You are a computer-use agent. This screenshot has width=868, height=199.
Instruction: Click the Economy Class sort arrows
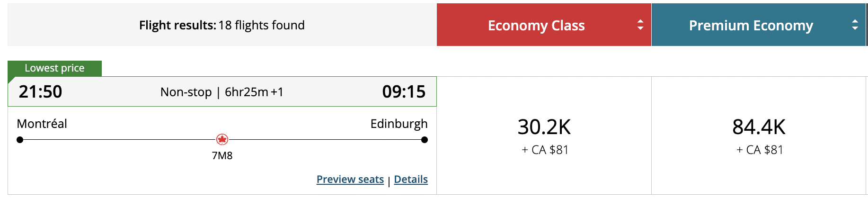[640, 25]
